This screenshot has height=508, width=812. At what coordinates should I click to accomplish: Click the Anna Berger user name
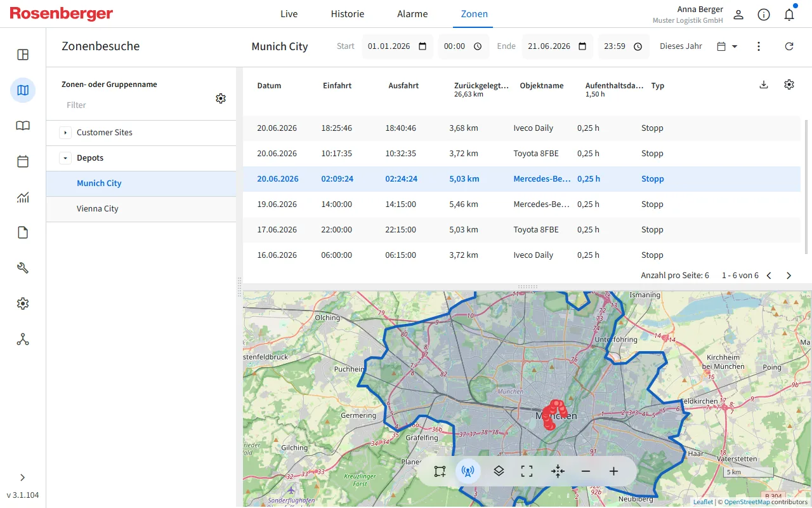click(x=700, y=10)
